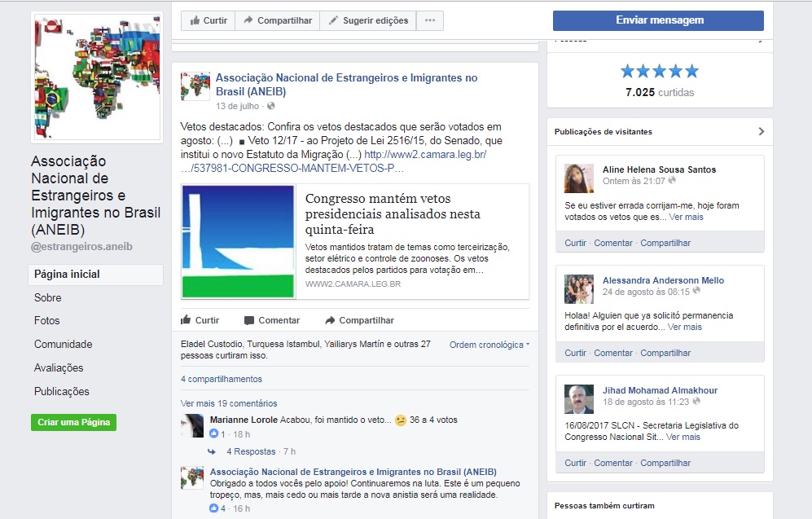The image size is (812, 519).
Task: Click the top Compartilhar button
Action: (x=278, y=20)
